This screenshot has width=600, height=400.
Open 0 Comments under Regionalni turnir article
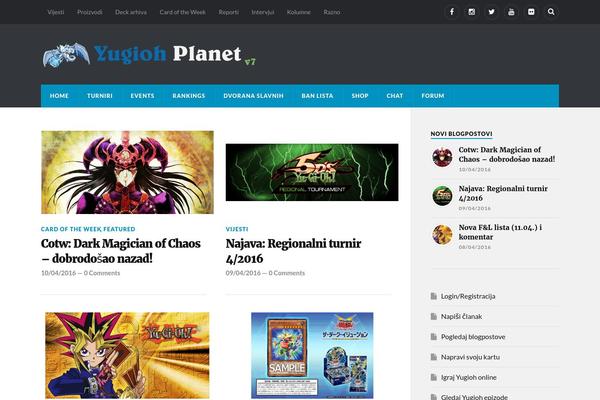(x=287, y=273)
